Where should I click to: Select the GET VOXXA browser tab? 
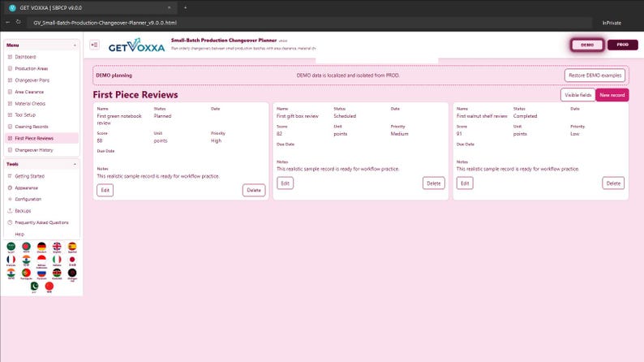(90, 7)
